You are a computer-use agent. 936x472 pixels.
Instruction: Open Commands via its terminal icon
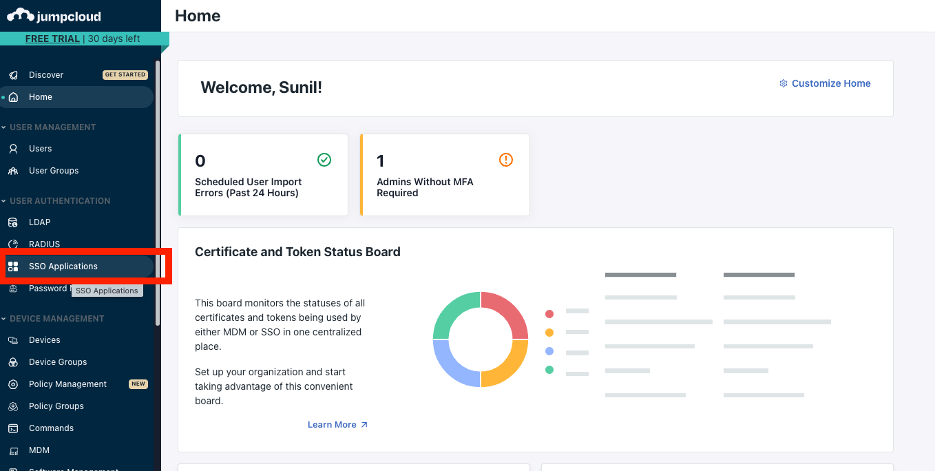tap(13, 428)
